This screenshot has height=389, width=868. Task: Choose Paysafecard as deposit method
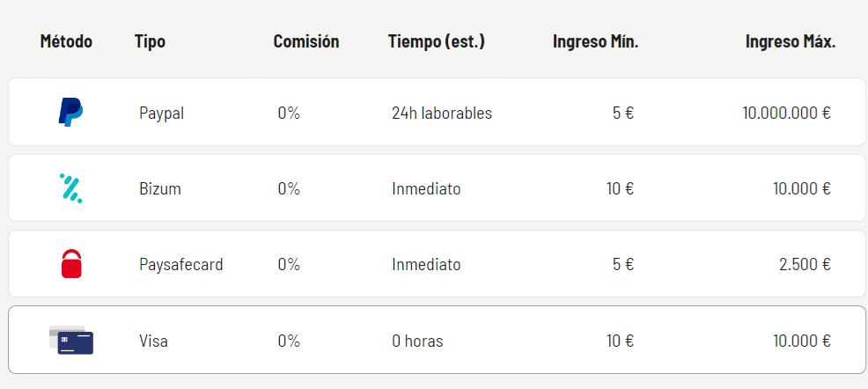(x=180, y=264)
